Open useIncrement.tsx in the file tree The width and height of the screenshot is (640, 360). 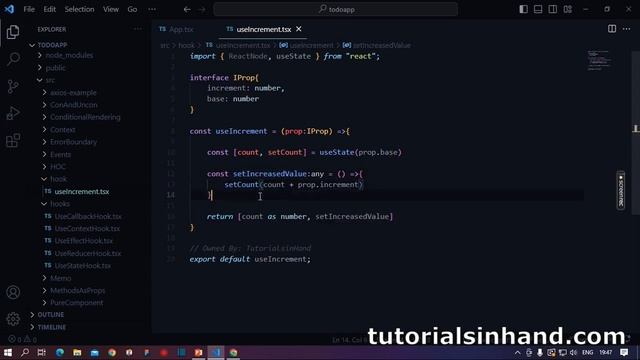pos(82,191)
